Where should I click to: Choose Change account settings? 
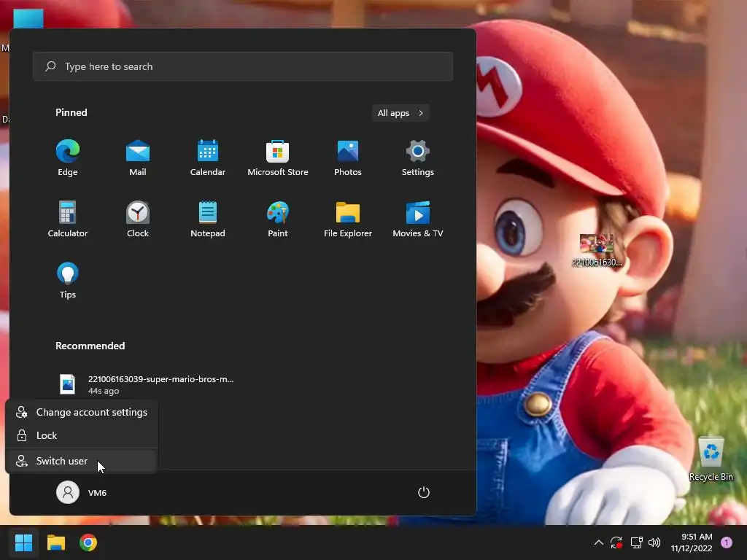(82, 413)
